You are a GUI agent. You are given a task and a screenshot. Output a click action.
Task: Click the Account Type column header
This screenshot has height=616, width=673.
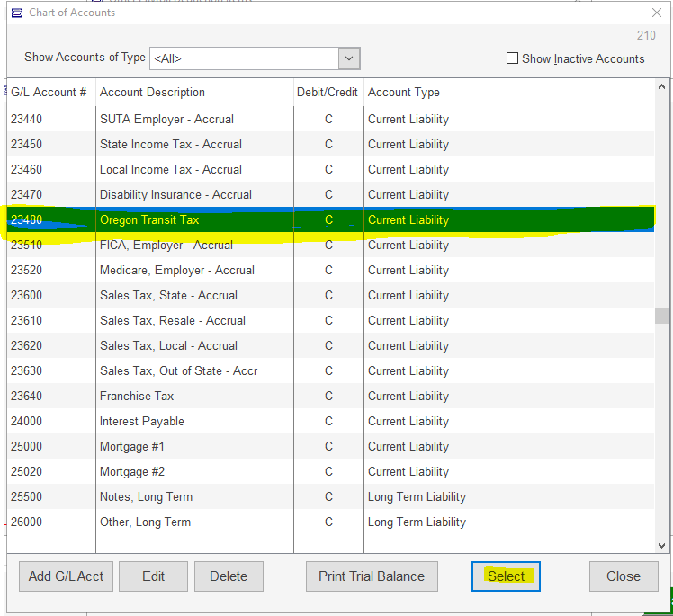[403, 92]
